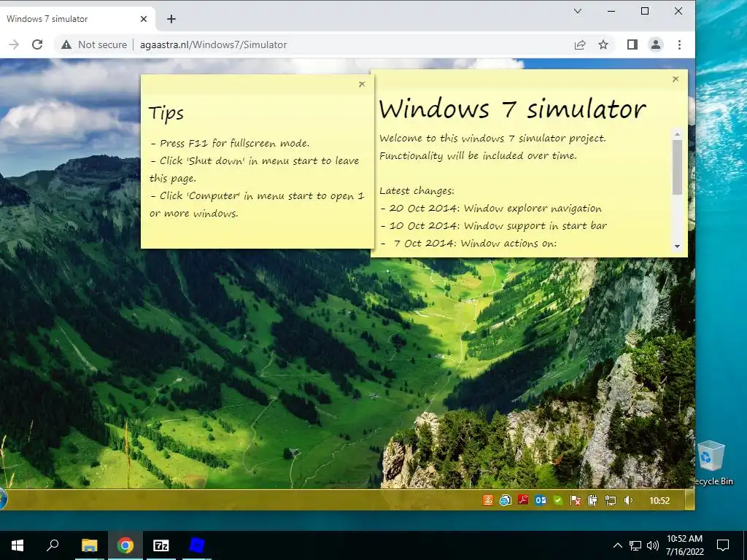This screenshot has width=747, height=560.
Task: Click the agaastra.nl address bar URL
Action: tap(214, 44)
